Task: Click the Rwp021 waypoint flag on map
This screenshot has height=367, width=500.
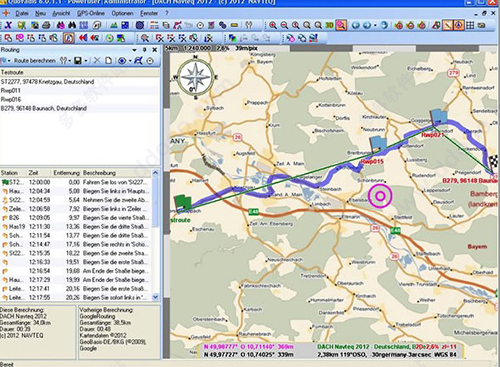Action: pyautogui.click(x=439, y=118)
